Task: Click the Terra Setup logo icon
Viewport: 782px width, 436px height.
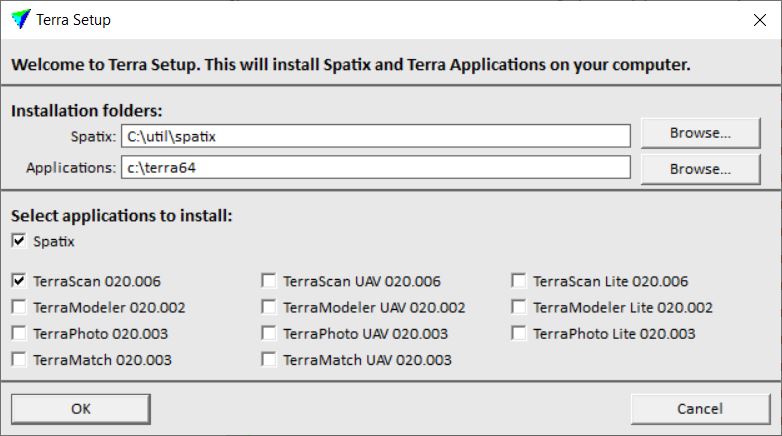Action: 21,19
